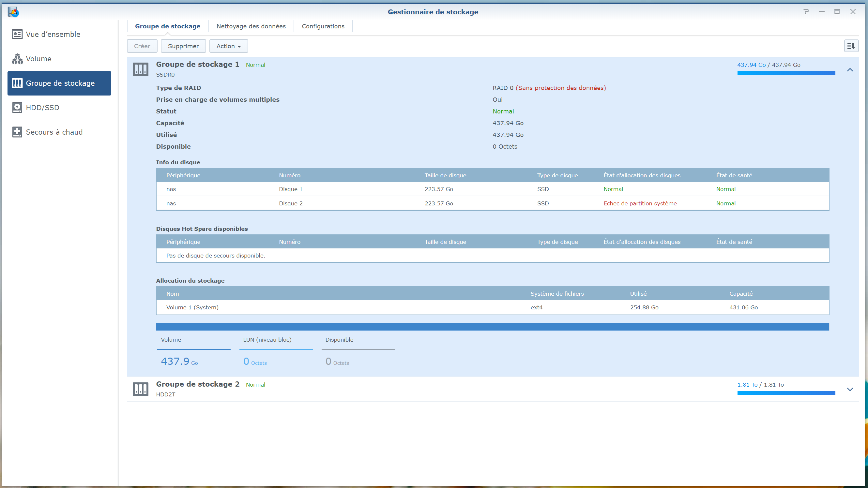The width and height of the screenshot is (868, 488).
Task: Expand Groupe de stockage 2 details
Action: click(x=850, y=389)
